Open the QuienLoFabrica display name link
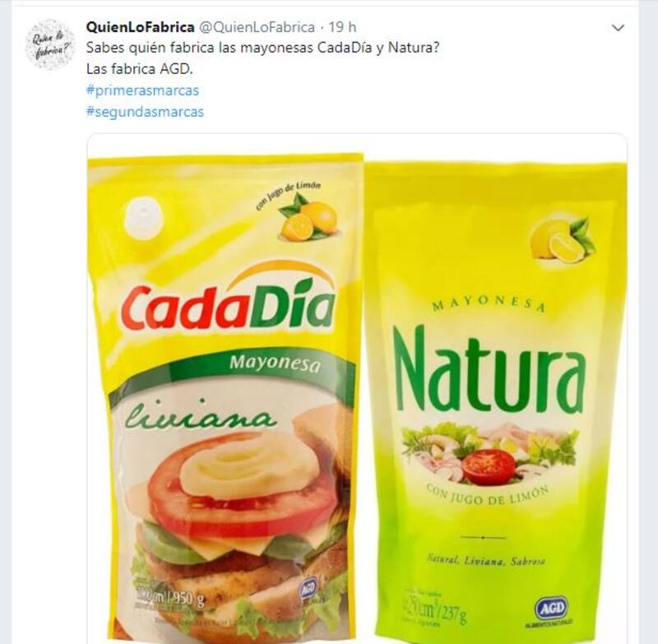Viewport: 658px width, 644px height. coord(140,27)
